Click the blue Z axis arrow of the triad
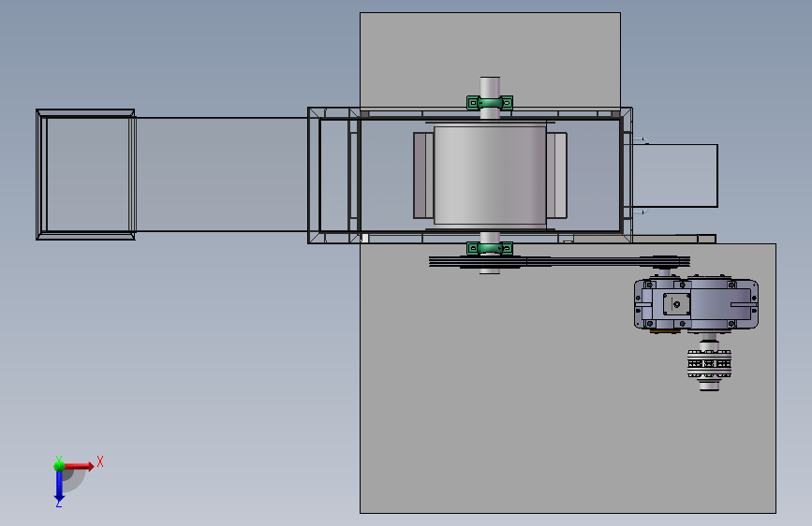The width and height of the screenshot is (812, 526). click(59, 486)
